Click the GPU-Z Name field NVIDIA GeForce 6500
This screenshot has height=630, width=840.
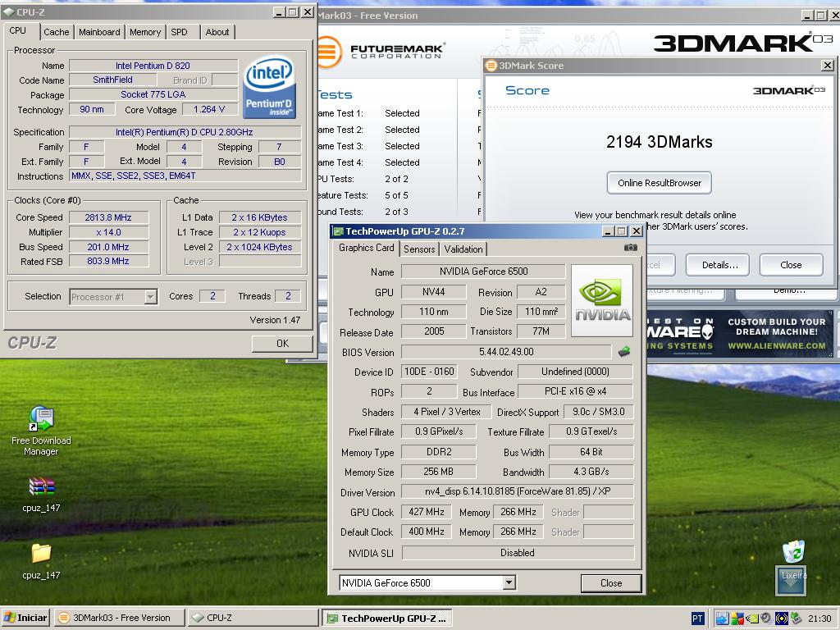[x=483, y=271]
